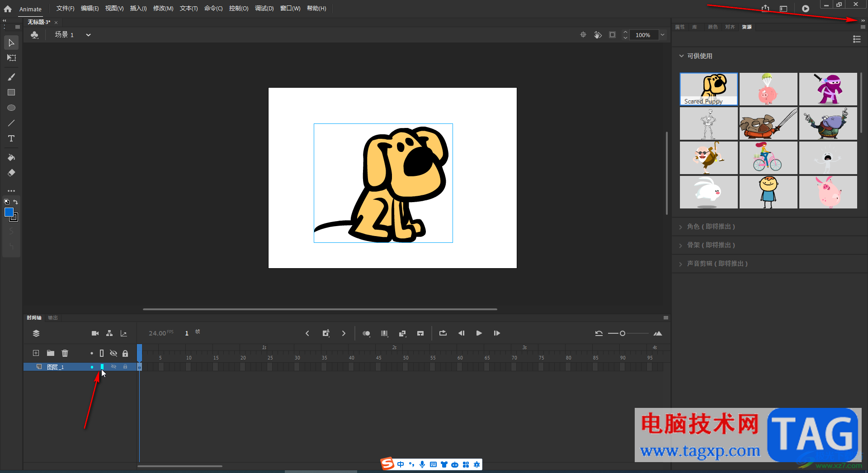Open the 文件(F) menu
The height and width of the screenshot is (473, 868).
click(x=65, y=9)
